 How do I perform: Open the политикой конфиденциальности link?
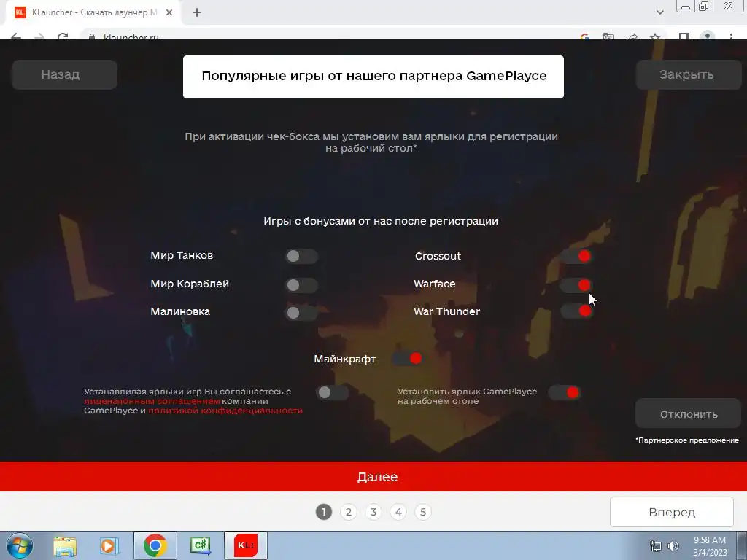point(225,411)
